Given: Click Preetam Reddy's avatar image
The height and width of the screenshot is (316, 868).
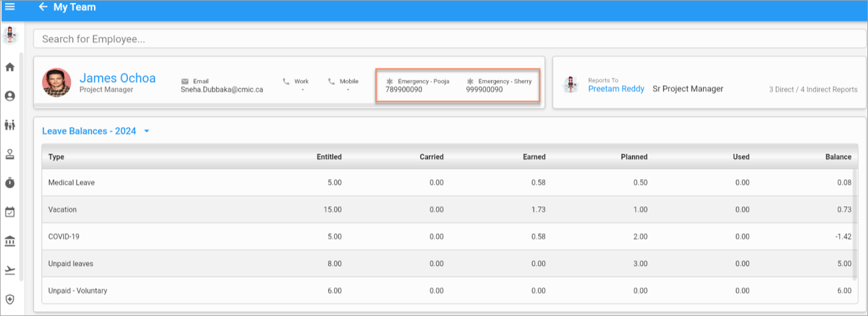Looking at the screenshot, I should pyautogui.click(x=571, y=85).
